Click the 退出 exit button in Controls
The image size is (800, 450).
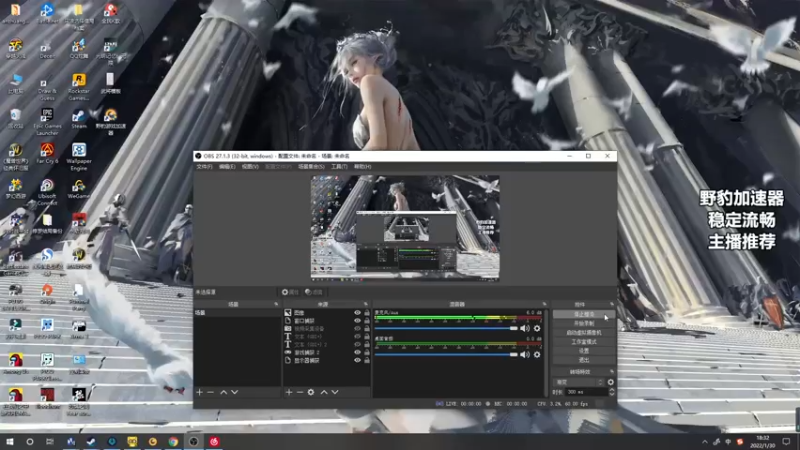(584, 360)
